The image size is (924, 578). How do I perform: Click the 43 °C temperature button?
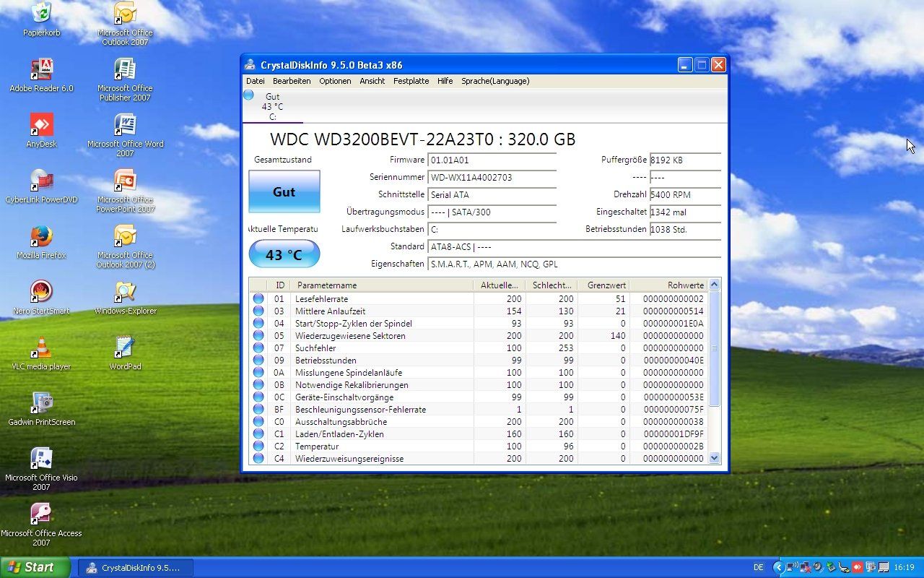[x=284, y=254]
